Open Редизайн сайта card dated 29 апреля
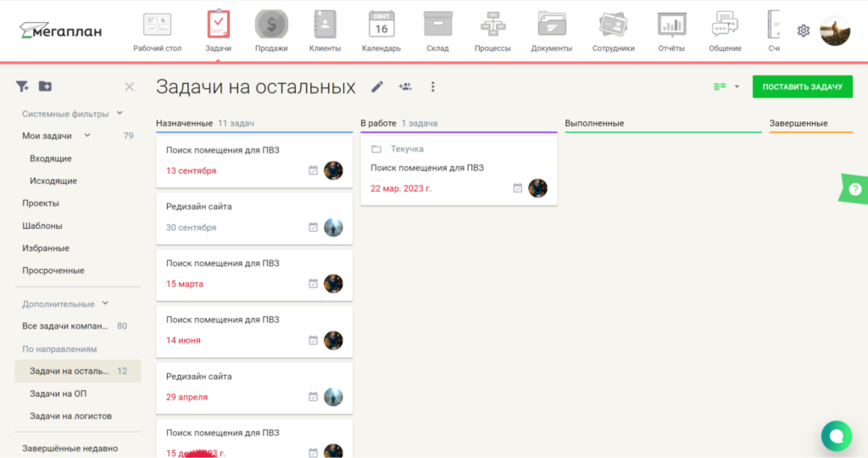868x458 pixels. coord(254,388)
